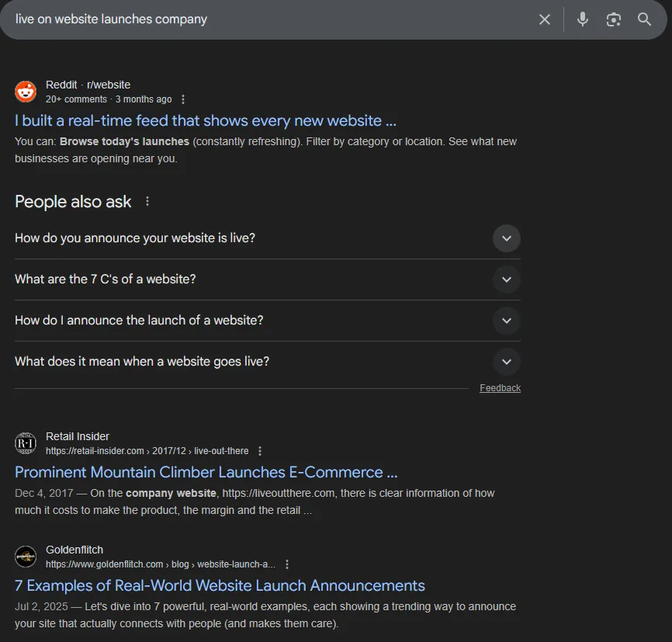Click the Prominent Mountain Climber result title
This screenshot has width=672, height=642.
pyautogui.click(x=206, y=472)
